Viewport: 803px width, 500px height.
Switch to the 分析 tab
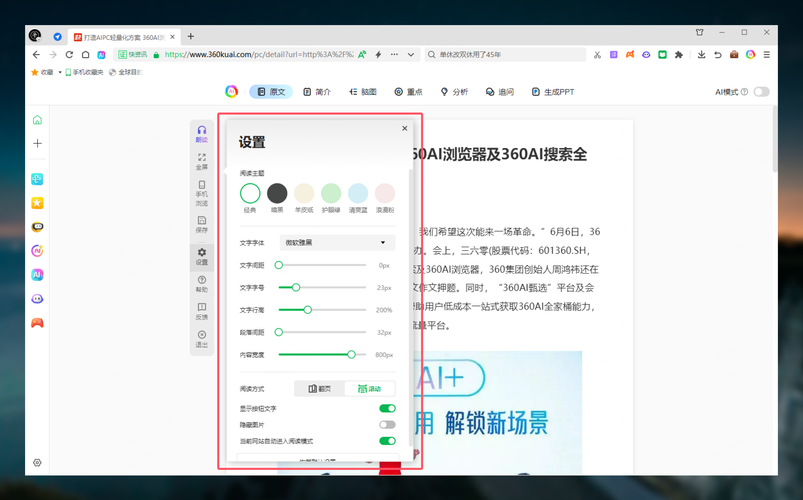[x=454, y=92]
